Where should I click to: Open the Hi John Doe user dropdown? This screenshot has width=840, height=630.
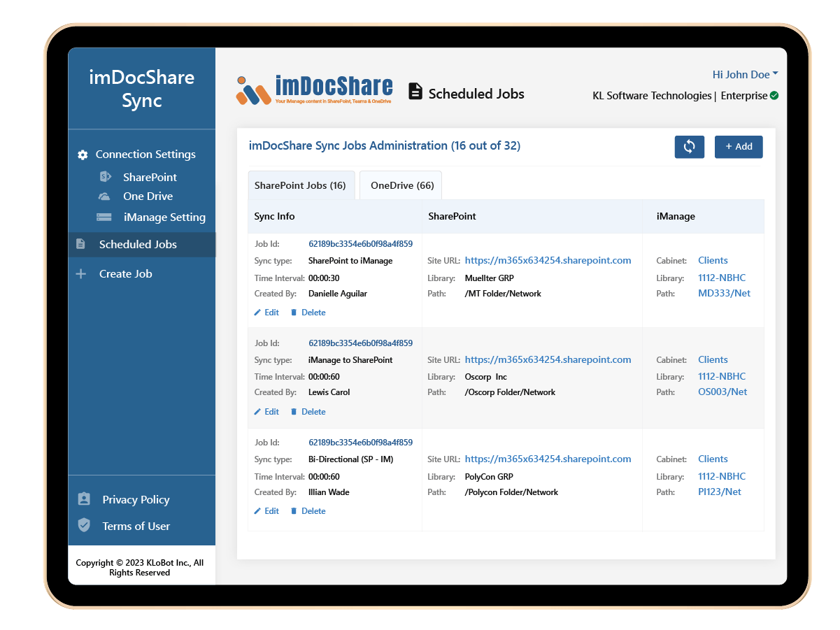coord(746,75)
